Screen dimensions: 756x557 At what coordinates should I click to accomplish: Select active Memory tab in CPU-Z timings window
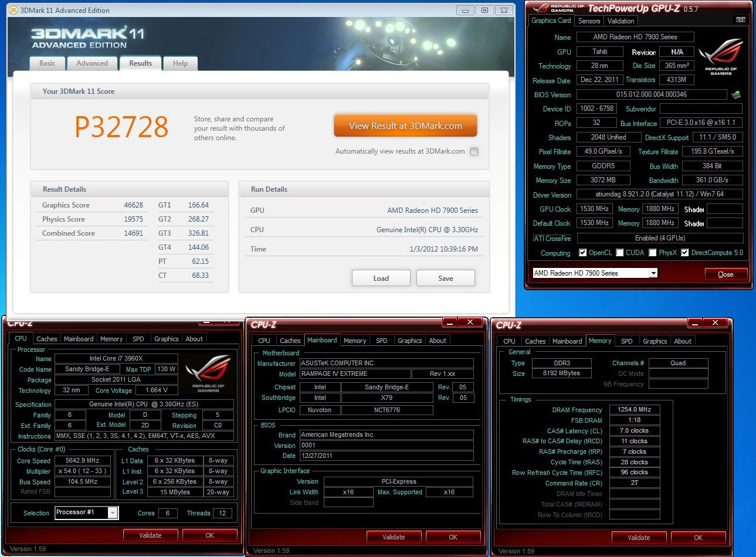pyautogui.click(x=600, y=341)
